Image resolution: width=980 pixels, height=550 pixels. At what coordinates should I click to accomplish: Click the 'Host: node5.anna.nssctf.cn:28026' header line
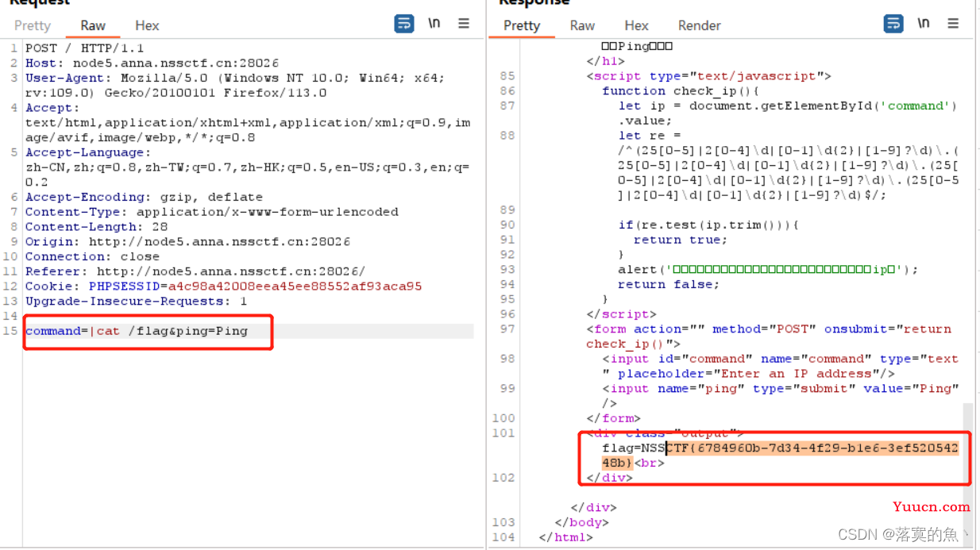pos(152,63)
